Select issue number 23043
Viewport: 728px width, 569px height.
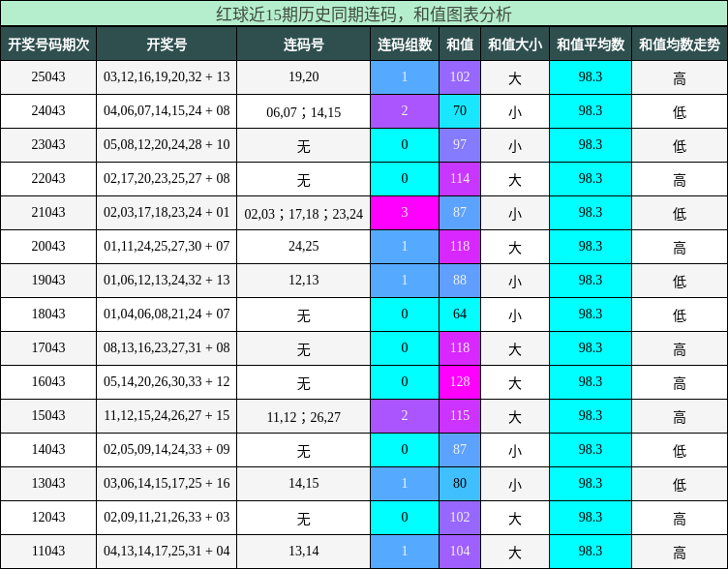(48, 144)
